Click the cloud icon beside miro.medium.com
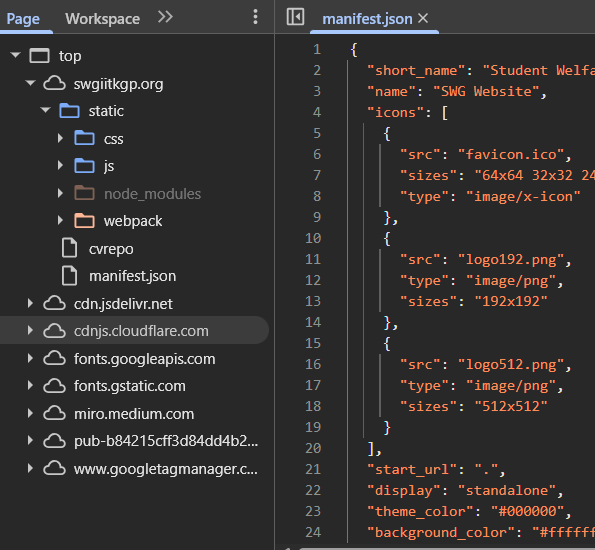The height and width of the screenshot is (550, 595). pos(54,413)
